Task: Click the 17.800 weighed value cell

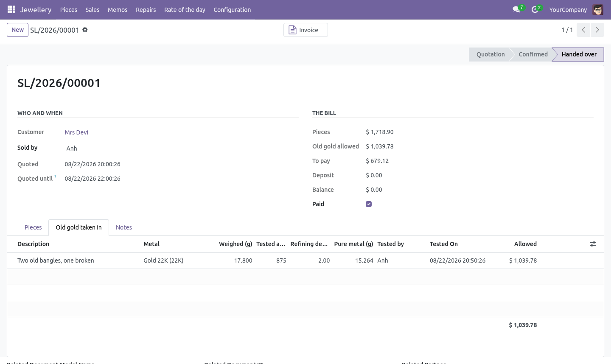Action: pos(243,260)
